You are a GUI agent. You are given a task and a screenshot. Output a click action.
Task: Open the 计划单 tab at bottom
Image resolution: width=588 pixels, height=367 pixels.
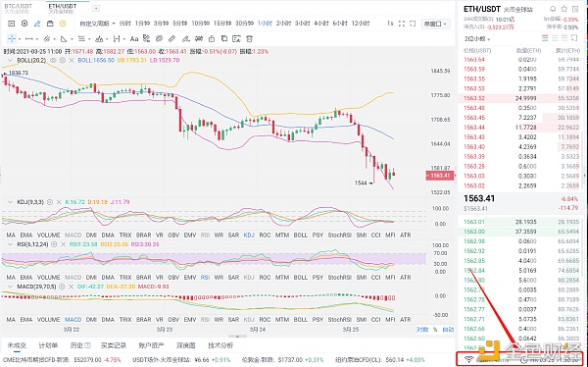(48, 345)
